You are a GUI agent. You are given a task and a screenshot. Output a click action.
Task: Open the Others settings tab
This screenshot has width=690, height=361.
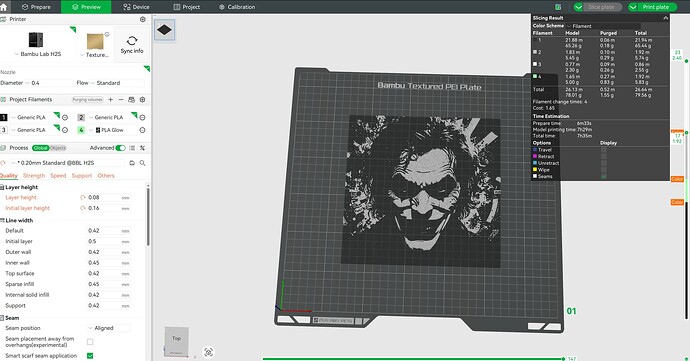click(x=106, y=176)
